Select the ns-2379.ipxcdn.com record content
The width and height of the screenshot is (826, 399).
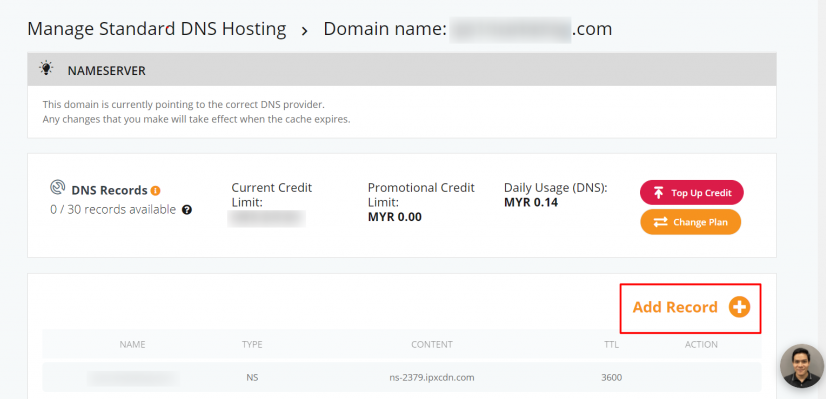tap(431, 378)
